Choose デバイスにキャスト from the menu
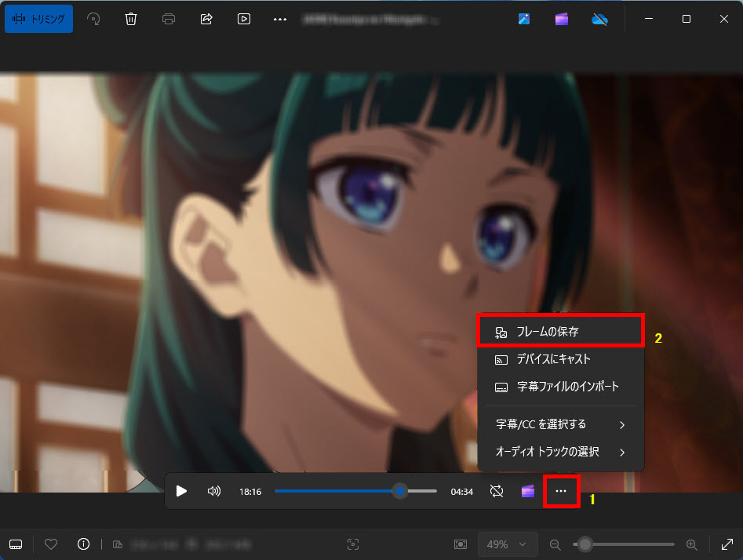Screen dimensions: 743x560 click(560, 359)
